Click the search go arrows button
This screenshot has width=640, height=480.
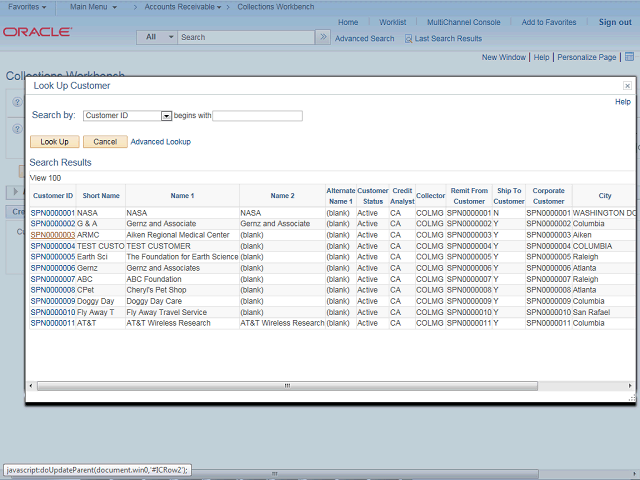pyautogui.click(x=322, y=37)
